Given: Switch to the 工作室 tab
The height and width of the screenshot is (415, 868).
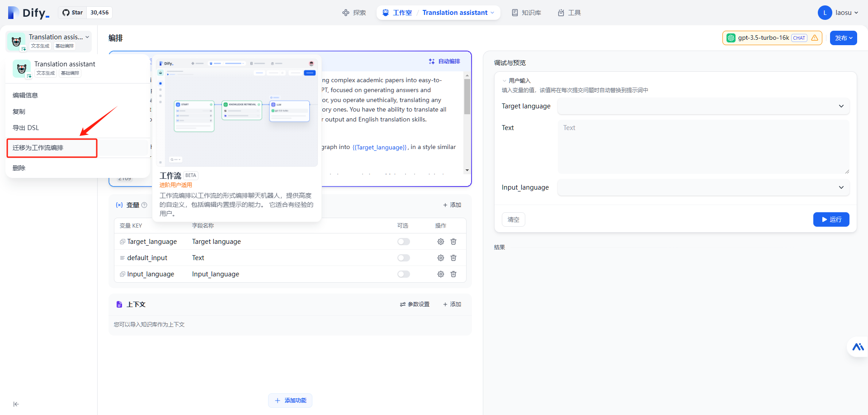Looking at the screenshot, I should click(397, 13).
